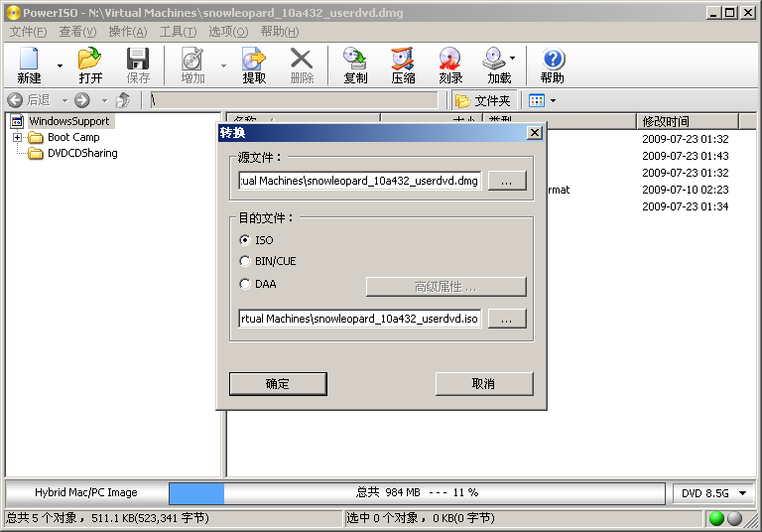Click the 总共 5 个对象 status text
Screen dimensions: 762x532
point(107,518)
